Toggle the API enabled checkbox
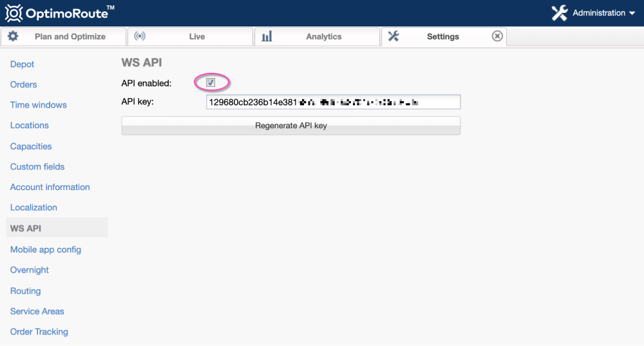Viewport: 644px width, 346px height. click(211, 82)
